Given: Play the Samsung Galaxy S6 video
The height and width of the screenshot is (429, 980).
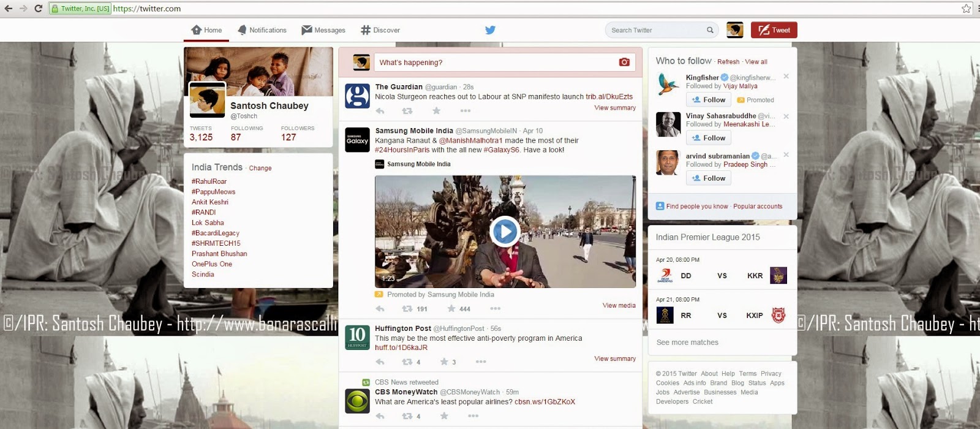Looking at the screenshot, I should click(505, 232).
